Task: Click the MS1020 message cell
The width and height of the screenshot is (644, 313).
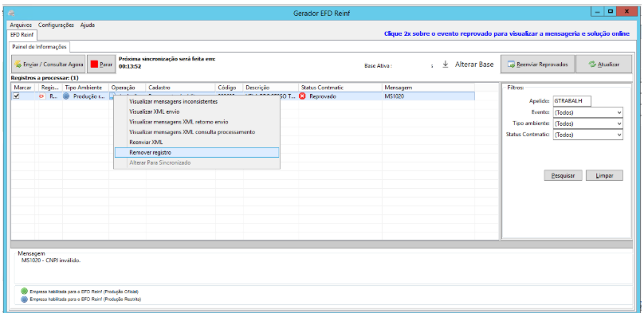Action: tap(428, 96)
